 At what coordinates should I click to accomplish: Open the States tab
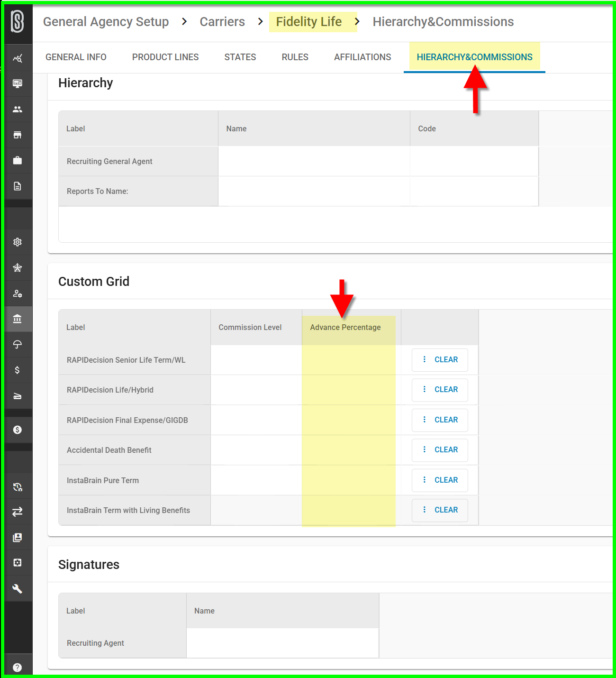pyautogui.click(x=240, y=57)
